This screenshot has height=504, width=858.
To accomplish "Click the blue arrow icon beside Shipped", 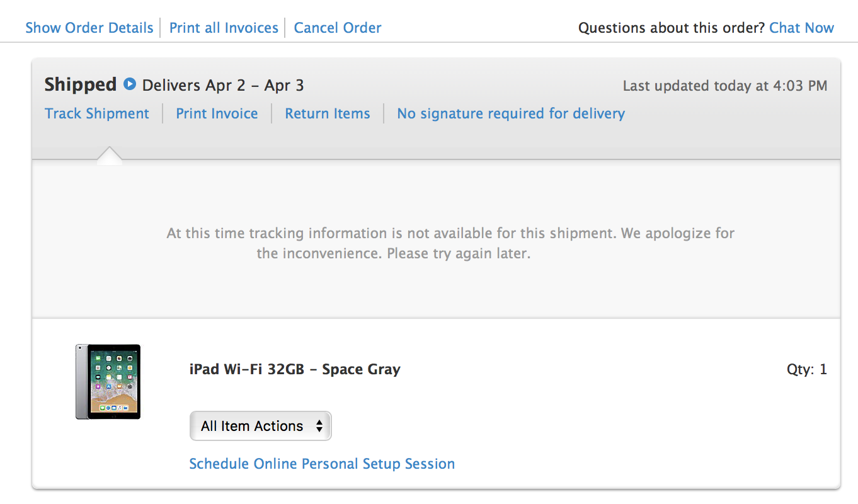I will click(x=130, y=84).
